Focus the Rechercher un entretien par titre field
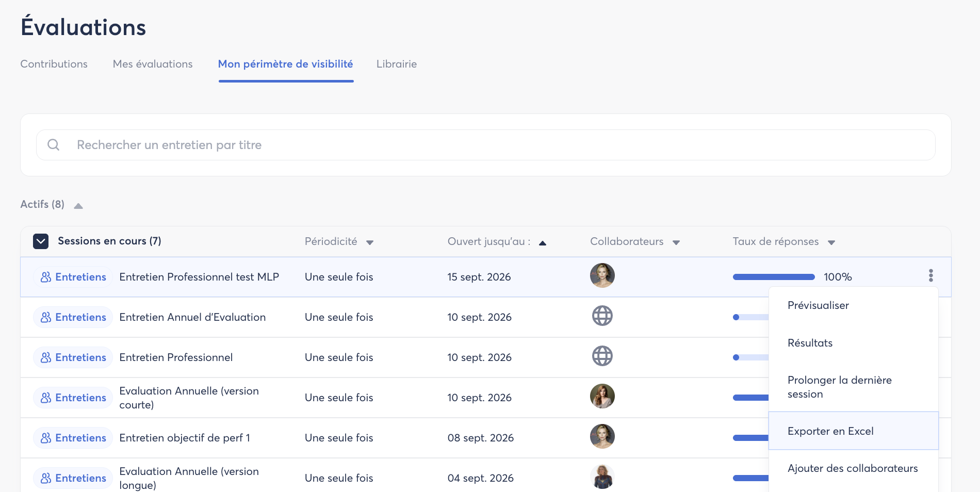This screenshot has width=980, height=492. [x=485, y=145]
